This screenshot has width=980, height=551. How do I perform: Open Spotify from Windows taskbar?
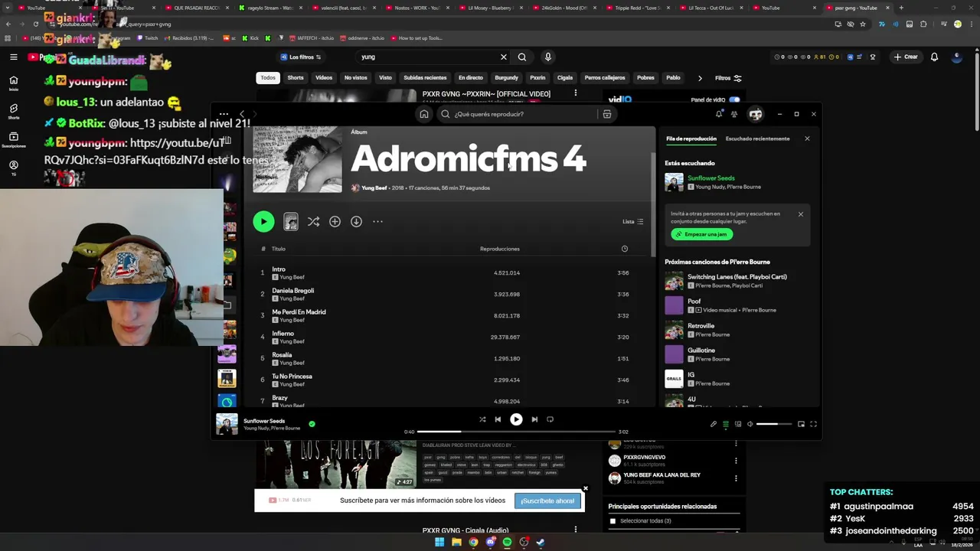click(x=507, y=542)
